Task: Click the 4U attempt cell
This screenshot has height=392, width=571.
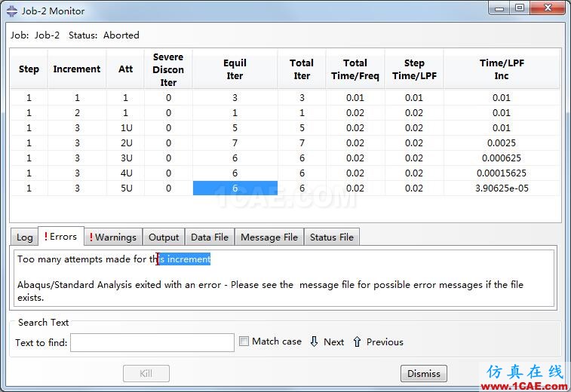Action: click(x=126, y=173)
